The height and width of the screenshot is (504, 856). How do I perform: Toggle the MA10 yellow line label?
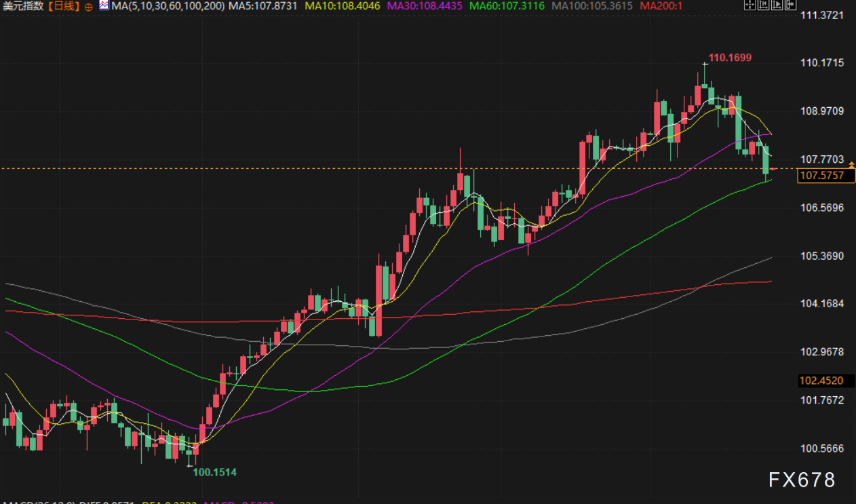point(343,6)
